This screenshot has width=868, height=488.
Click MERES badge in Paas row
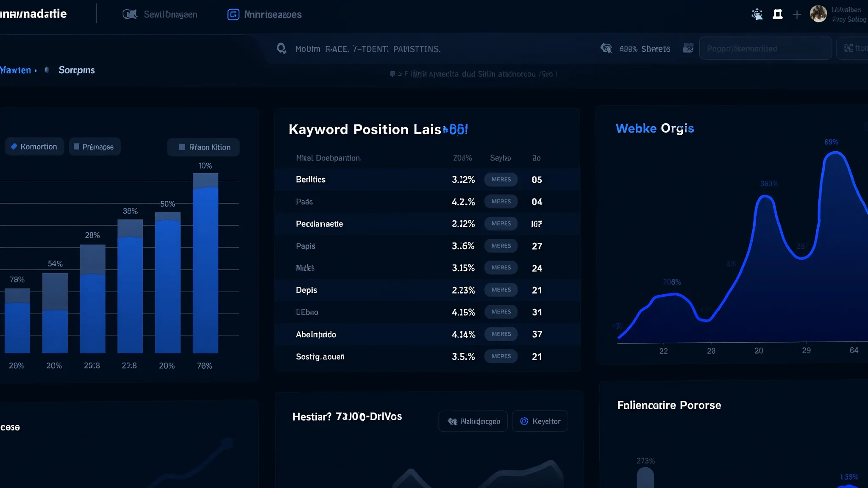(x=501, y=202)
